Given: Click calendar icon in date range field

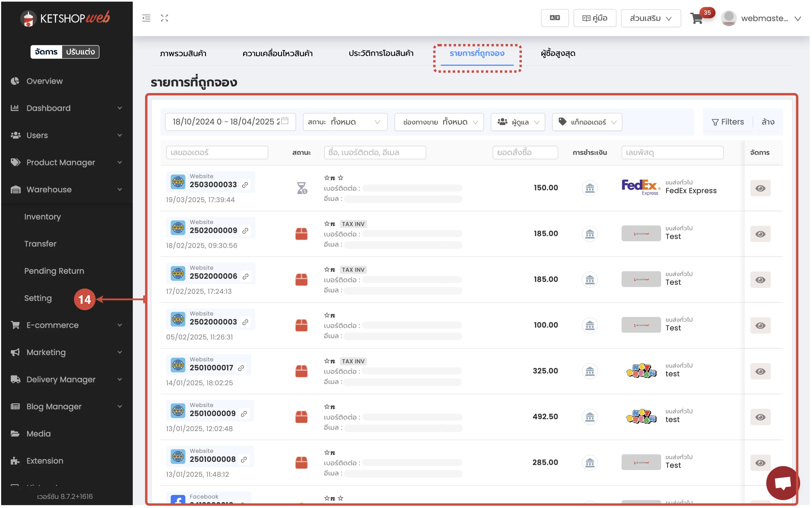Looking at the screenshot, I should pos(285,121).
